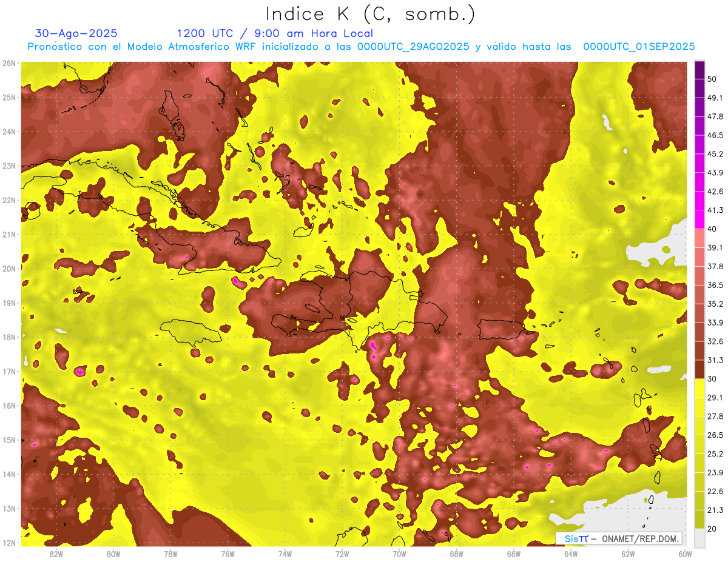
Task: Click the '20' color scale value
Action: (x=712, y=529)
